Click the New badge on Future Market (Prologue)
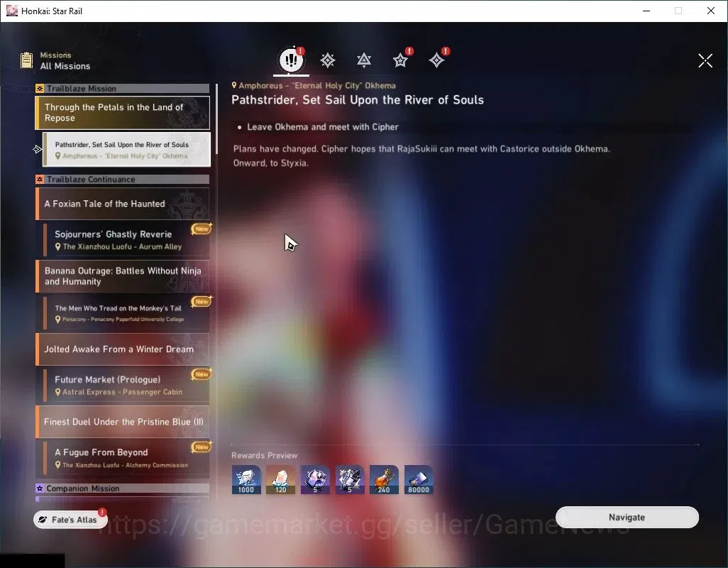The image size is (728, 568). tap(202, 374)
